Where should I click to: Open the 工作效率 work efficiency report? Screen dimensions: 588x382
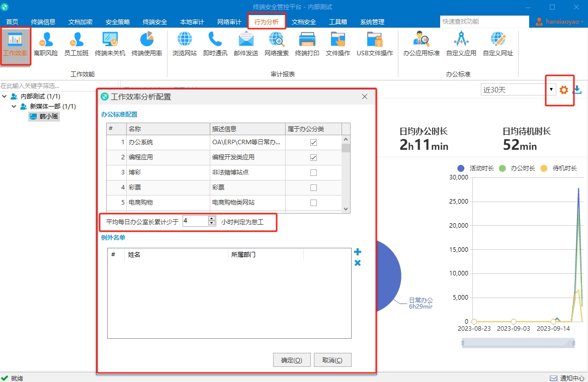16,45
